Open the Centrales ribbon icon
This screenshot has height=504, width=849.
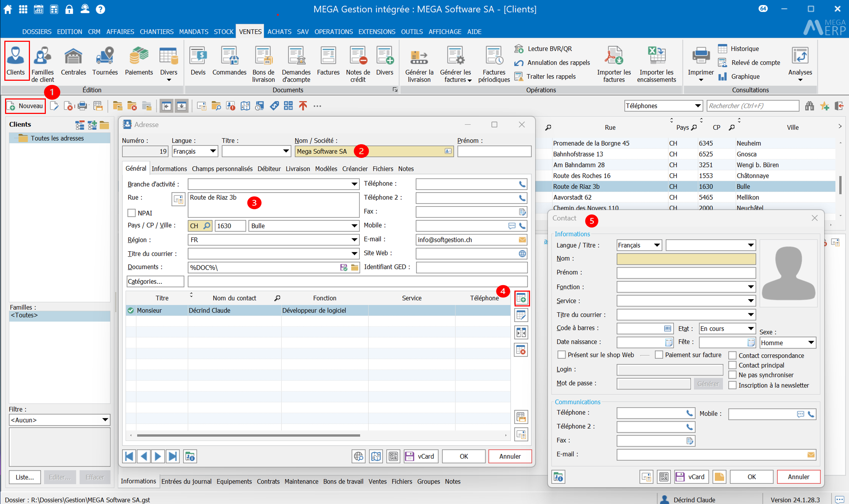pyautogui.click(x=73, y=61)
